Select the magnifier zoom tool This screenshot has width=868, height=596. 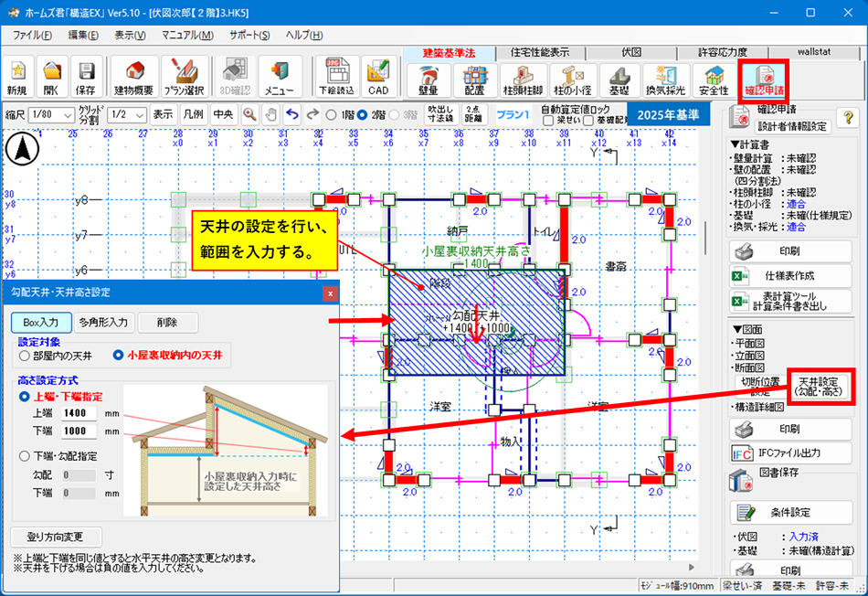[249, 114]
